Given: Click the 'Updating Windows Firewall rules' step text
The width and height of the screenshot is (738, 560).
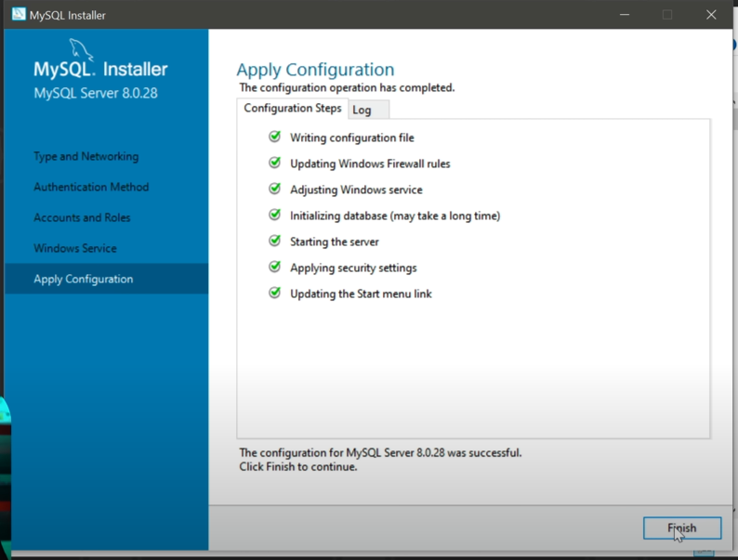Looking at the screenshot, I should (x=370, y=163).
